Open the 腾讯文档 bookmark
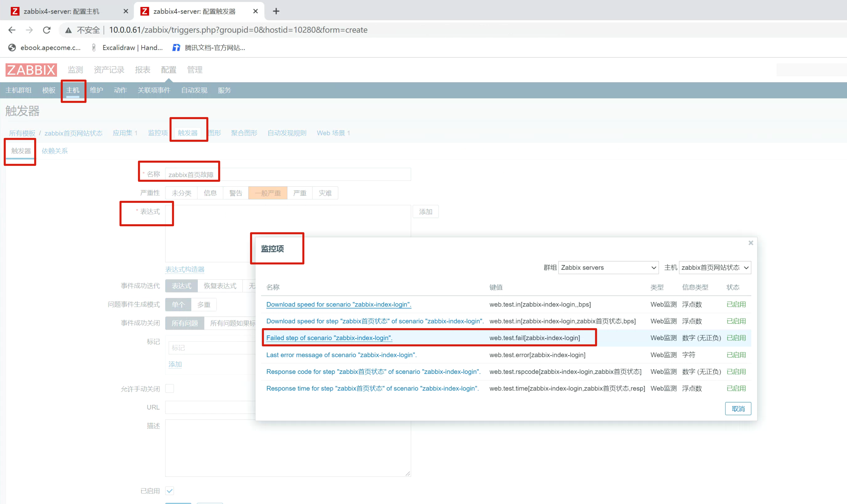Screen dimensions: 847x504 [209, 47]
